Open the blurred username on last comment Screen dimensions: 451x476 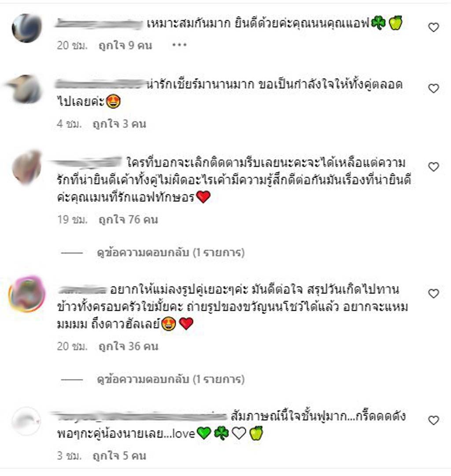139,416
